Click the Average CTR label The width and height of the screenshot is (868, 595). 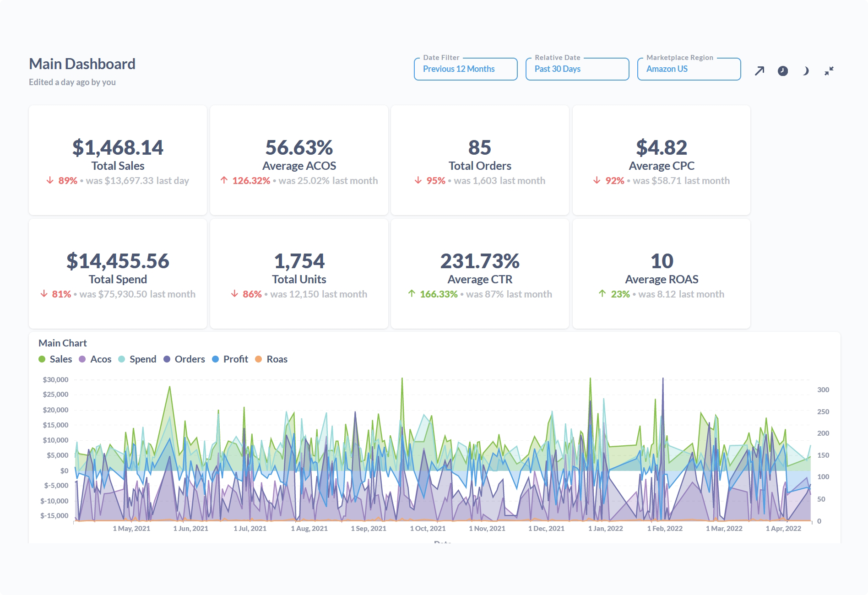[x=480, y=279]
